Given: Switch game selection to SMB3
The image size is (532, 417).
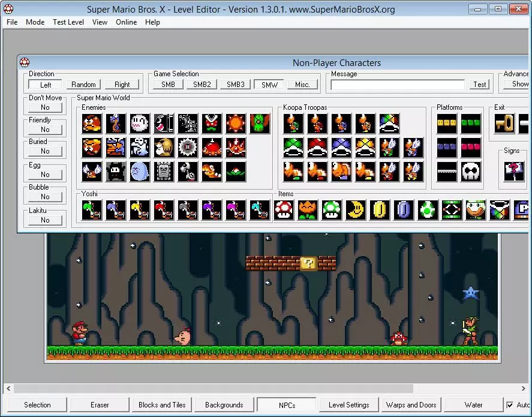Looking at the screenshot, I should point(236,84).
